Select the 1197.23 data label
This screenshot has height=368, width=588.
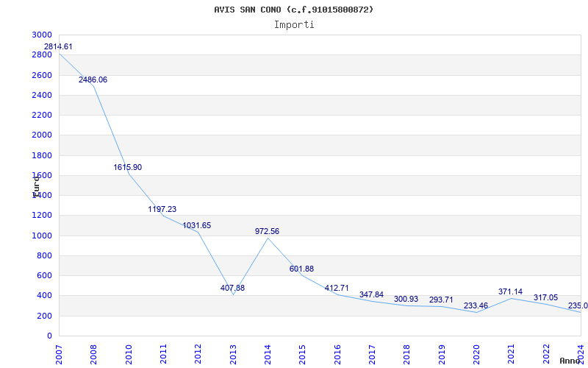click(x=162, y=209)
